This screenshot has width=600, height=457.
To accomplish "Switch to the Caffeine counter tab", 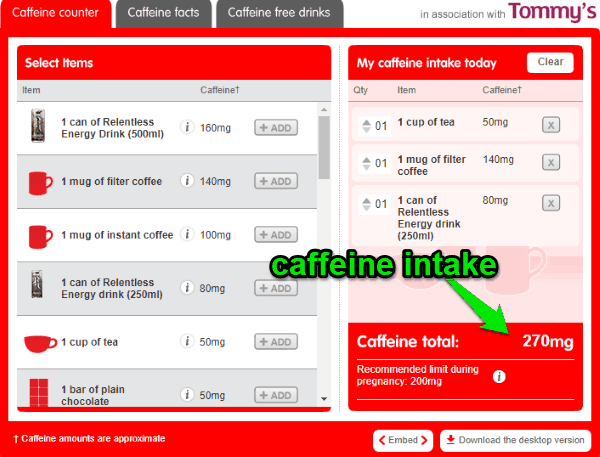I will [55, 14].
